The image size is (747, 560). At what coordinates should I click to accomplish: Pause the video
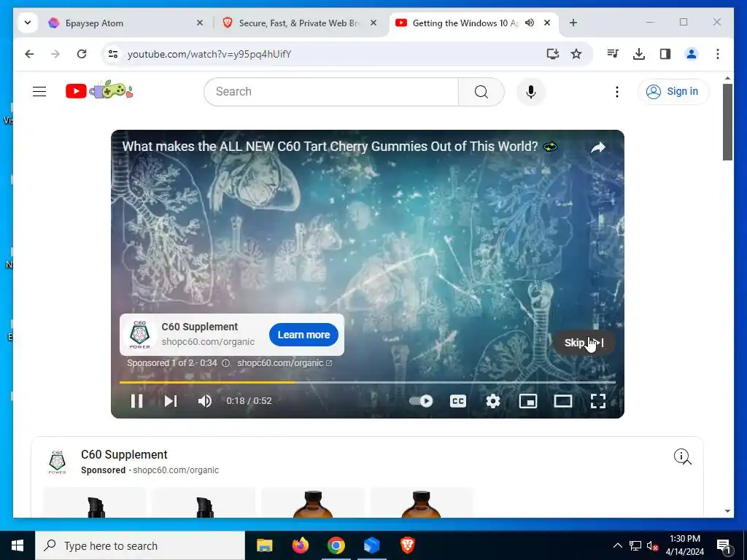(136, 401)
